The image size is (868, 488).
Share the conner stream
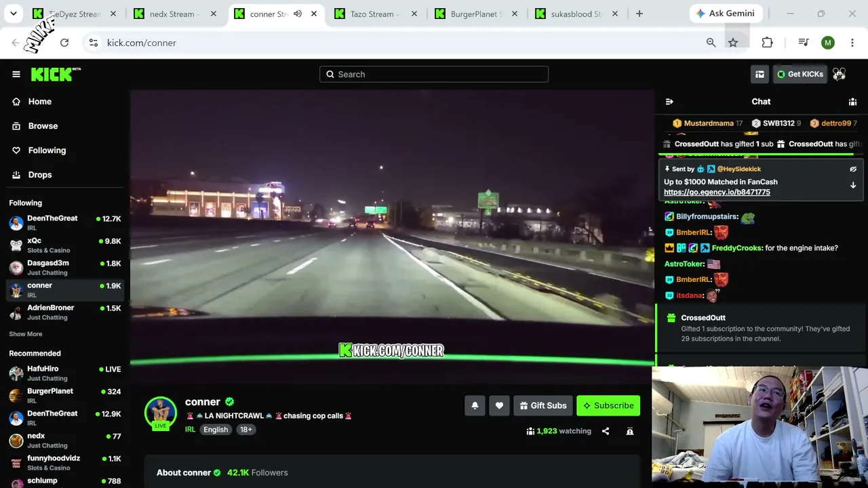606,431
